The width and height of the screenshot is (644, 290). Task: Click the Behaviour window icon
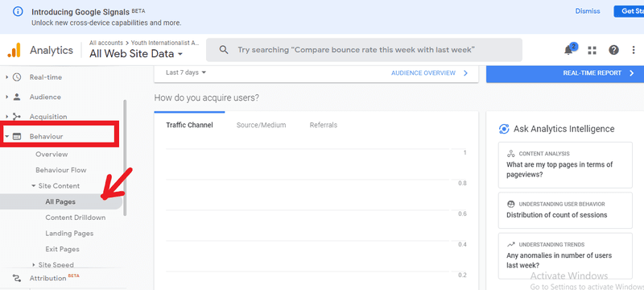tap(17, 136)
